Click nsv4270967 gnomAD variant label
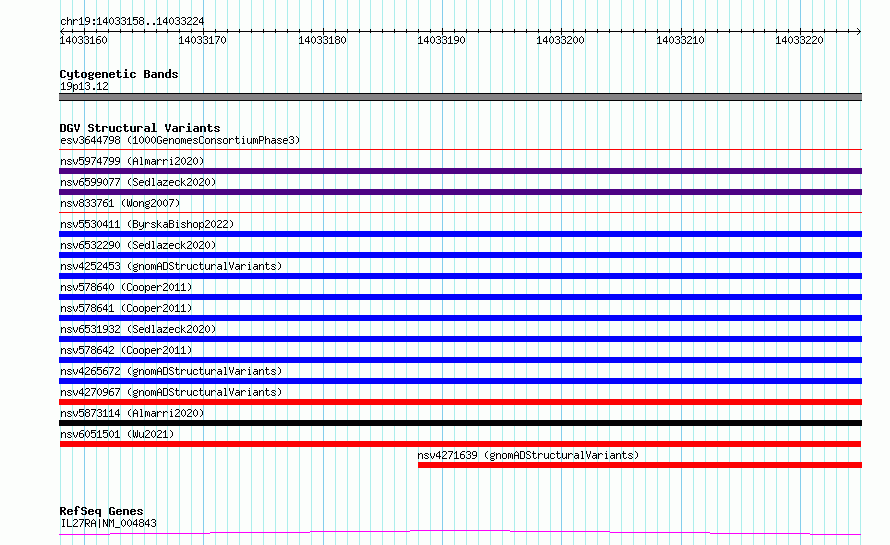Screen dimensions: 890x545 171,392
